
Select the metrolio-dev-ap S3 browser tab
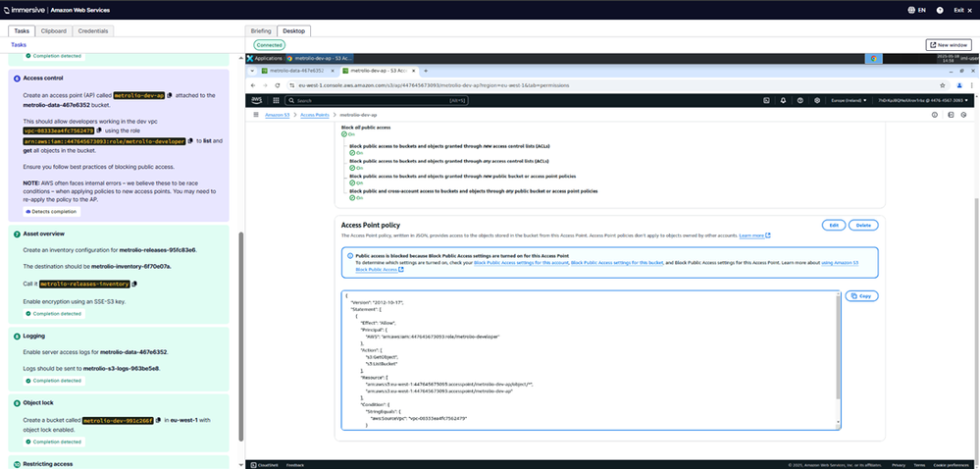pos(379,71)
